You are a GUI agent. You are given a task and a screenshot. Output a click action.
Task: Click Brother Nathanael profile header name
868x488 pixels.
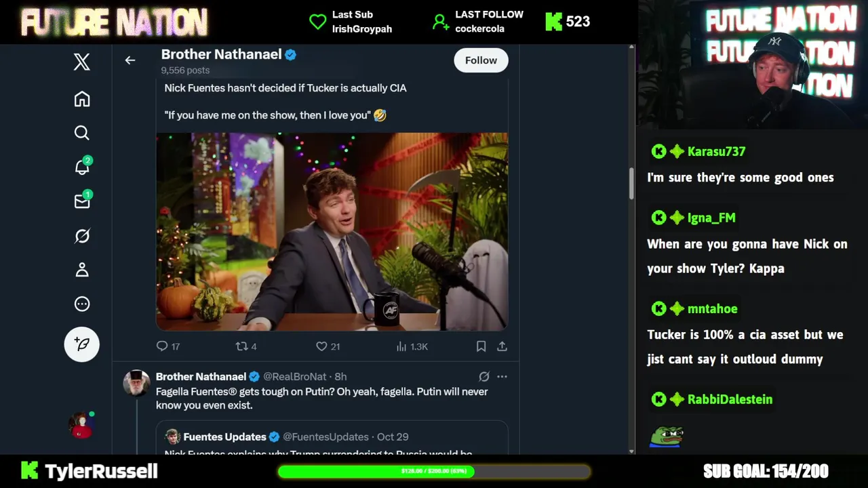click(x=221, y=54)
